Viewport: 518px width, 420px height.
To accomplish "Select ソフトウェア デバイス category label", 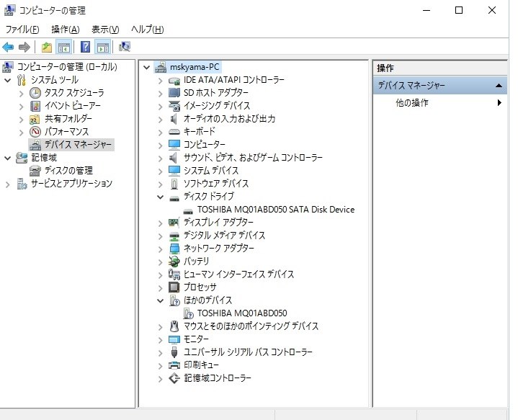I will click(216, 184).
